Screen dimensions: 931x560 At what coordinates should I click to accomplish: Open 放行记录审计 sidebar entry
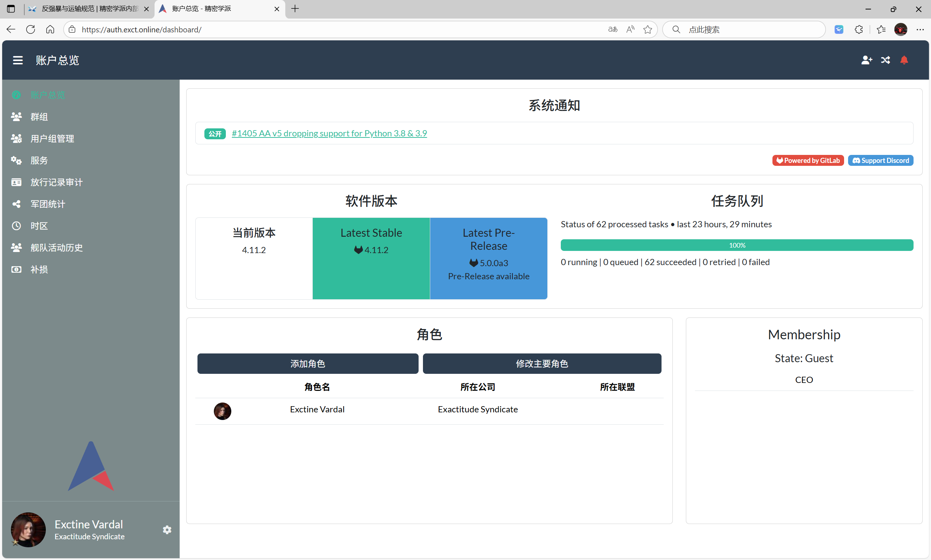point(56,182)
